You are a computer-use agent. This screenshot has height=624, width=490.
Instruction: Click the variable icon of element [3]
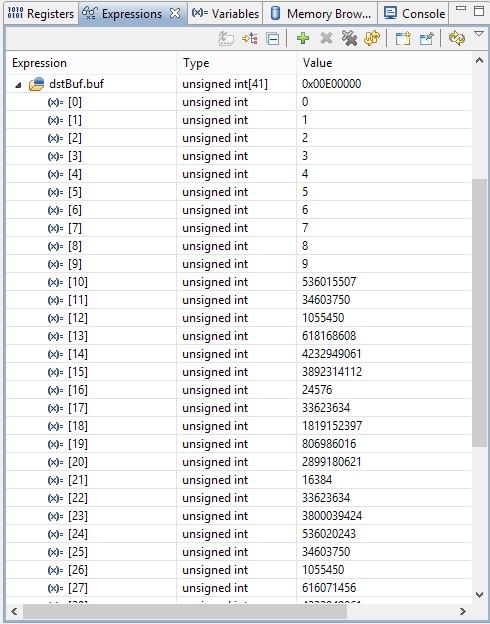click(x=55, y=156)
